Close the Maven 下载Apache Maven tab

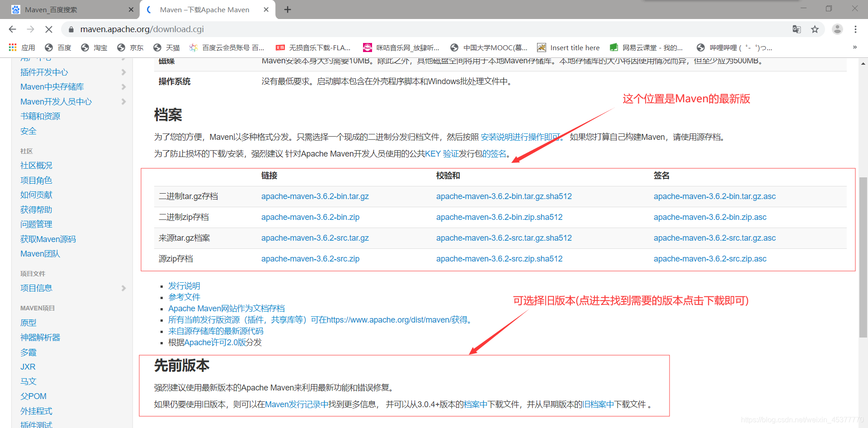tap(266, 10)
